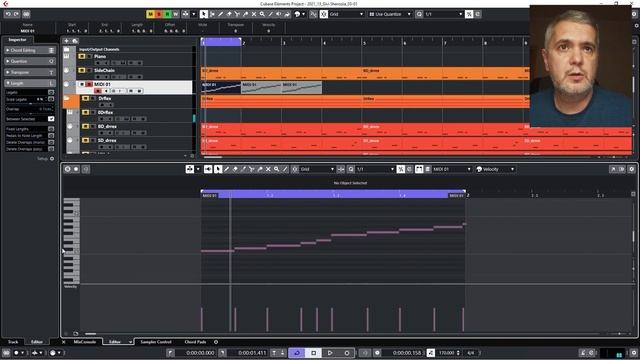Open Inspector Setup gear icon
Viewport: 640px width, 360px height.
[52, 158]
